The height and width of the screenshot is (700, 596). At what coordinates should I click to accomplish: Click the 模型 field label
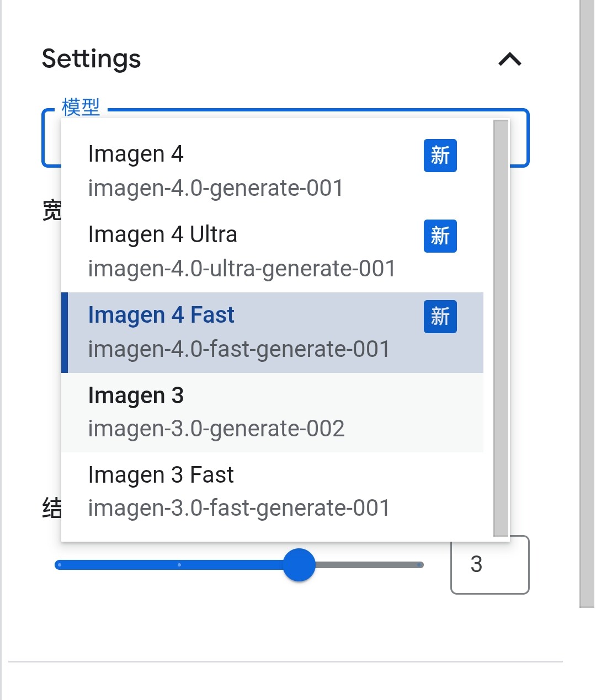[81, 107]
